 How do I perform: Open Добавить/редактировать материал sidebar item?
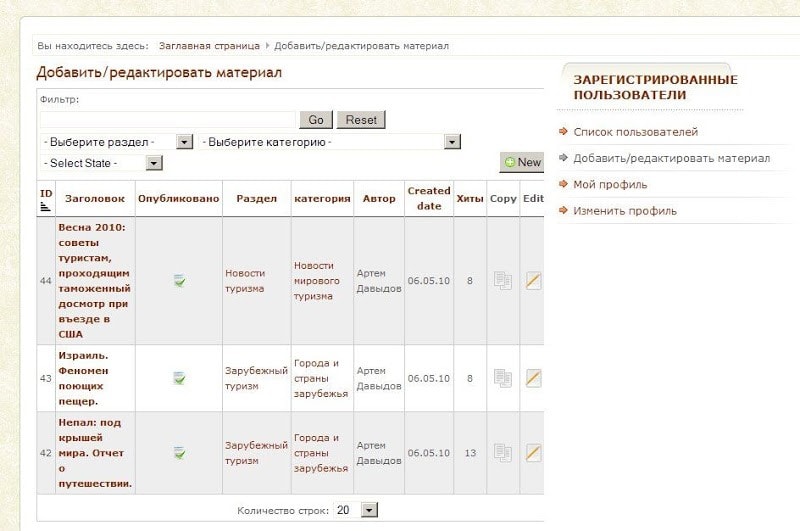[671, 158]
